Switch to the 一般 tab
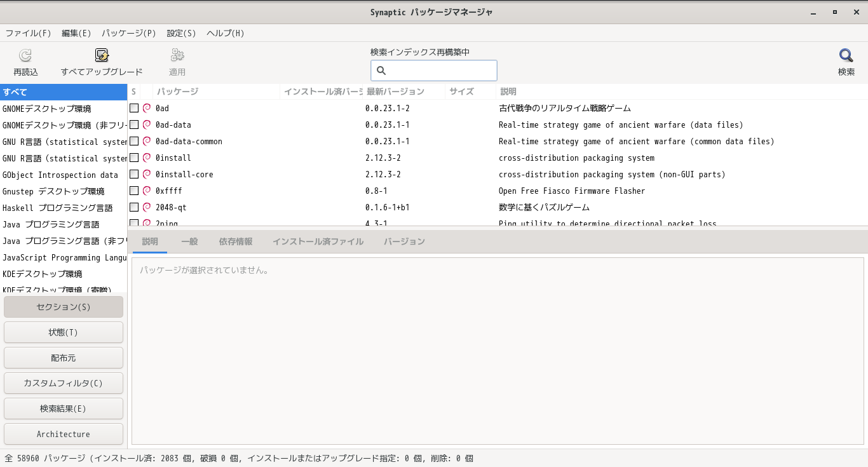The width and height of the screenshot is (868, 467). [x=189, y=241]
